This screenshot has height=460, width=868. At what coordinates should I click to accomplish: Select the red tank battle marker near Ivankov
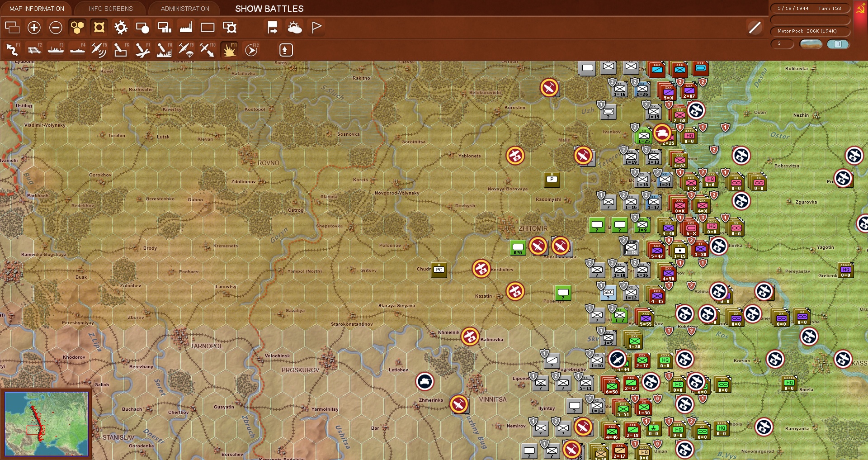point(662,133)
